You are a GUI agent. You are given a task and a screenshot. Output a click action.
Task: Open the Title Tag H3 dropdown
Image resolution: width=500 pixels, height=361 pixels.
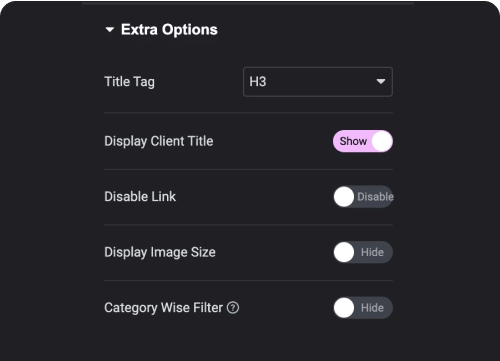click(x=318, y=82)
